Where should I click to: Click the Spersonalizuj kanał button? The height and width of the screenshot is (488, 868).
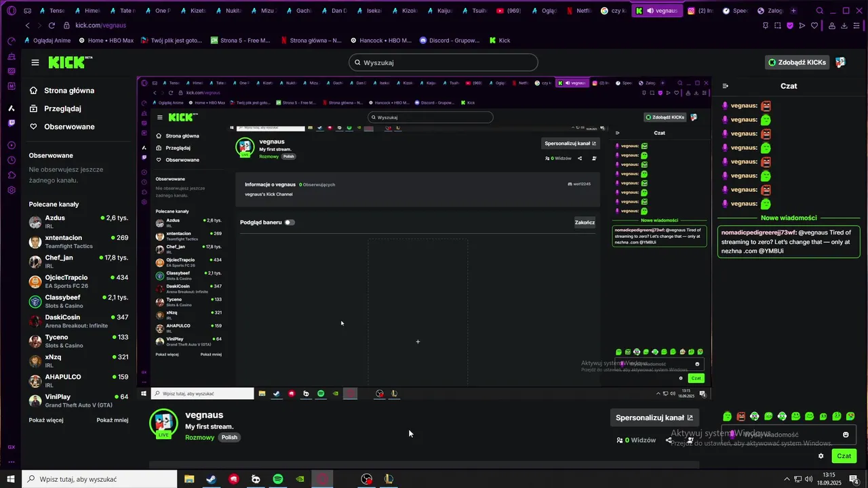tap(654, 418)
